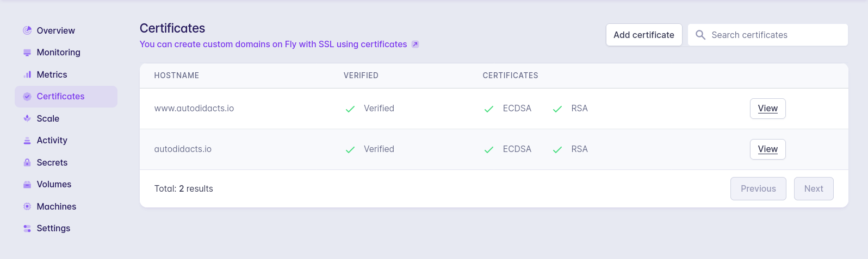View the autodidacts.io certificate row

tap(767, 149)
